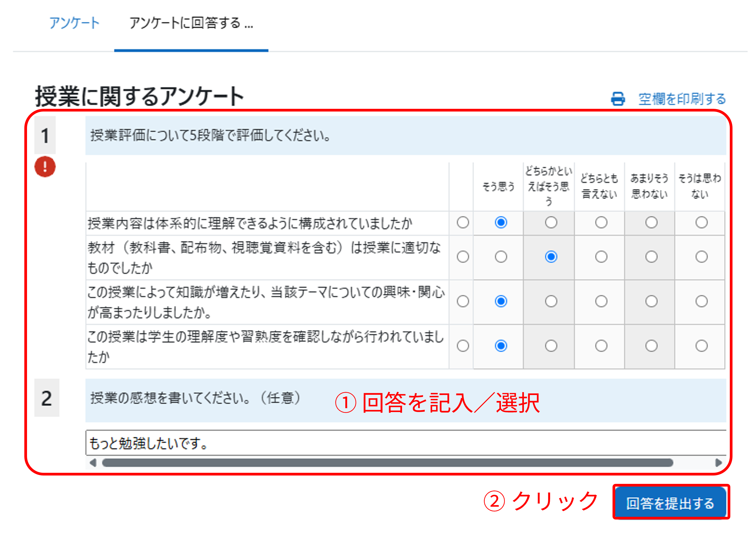The width and height of the screenshot is (756, 543).
Task: Select あまりそう思わない for 授業内容は体系的 row
Action: pos(651,222)
